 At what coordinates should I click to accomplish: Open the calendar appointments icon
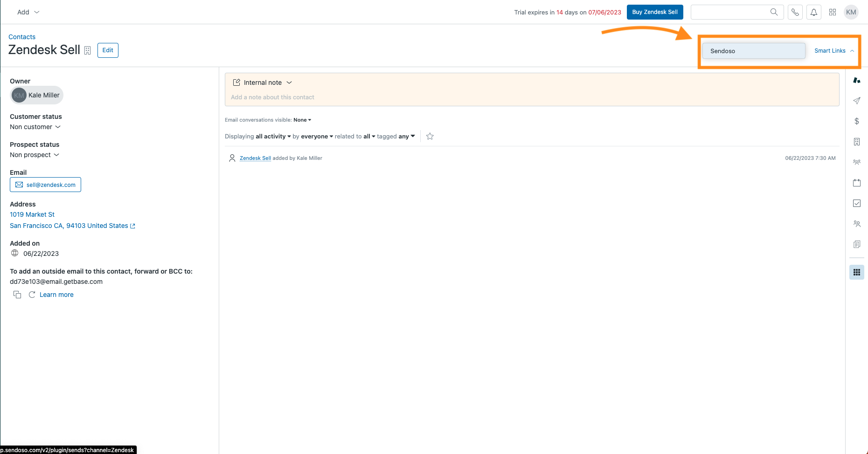(x=856, y=183)
